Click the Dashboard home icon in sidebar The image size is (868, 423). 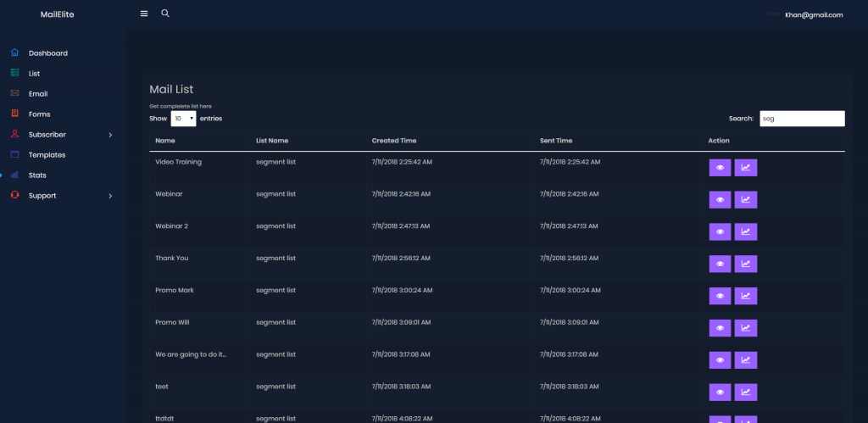[x=14, y=53]
